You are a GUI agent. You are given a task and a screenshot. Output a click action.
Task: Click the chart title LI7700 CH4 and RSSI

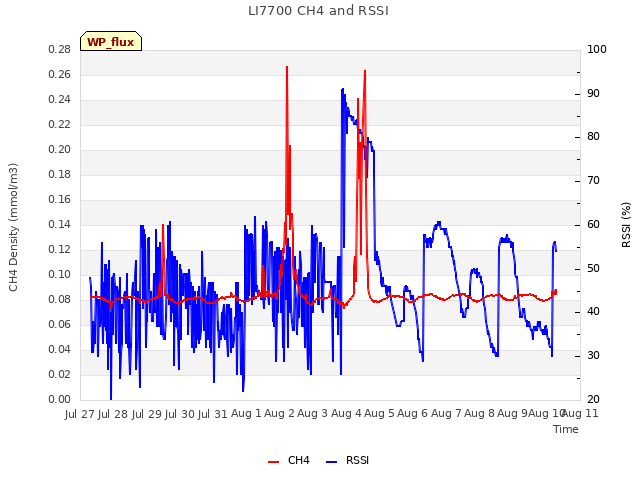click(x=318, y=11)
